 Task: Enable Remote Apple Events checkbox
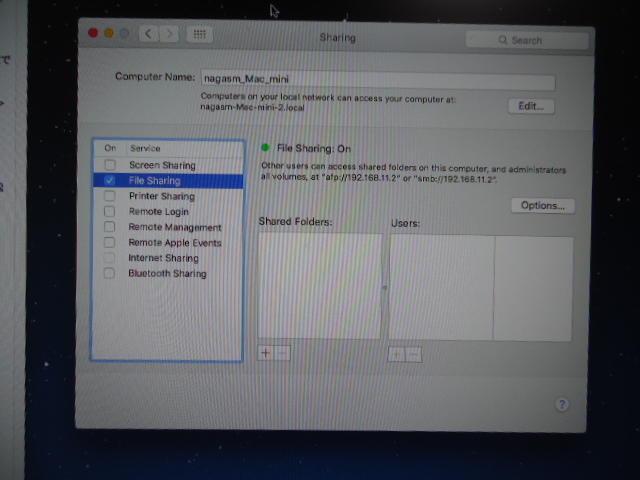109,242
